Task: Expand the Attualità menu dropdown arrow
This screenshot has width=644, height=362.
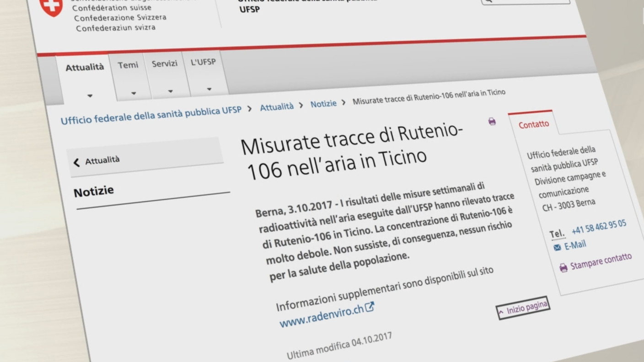Action: 90,96
